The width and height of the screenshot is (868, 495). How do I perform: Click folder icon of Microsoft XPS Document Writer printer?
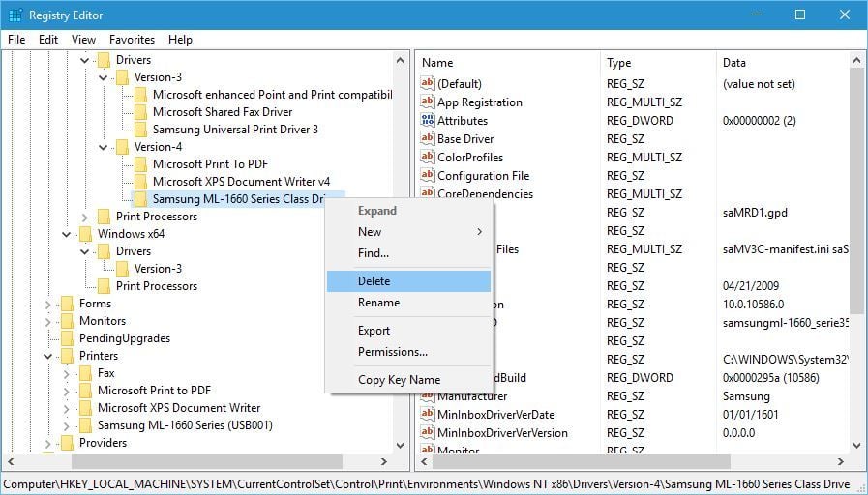[x=85, y=408]
